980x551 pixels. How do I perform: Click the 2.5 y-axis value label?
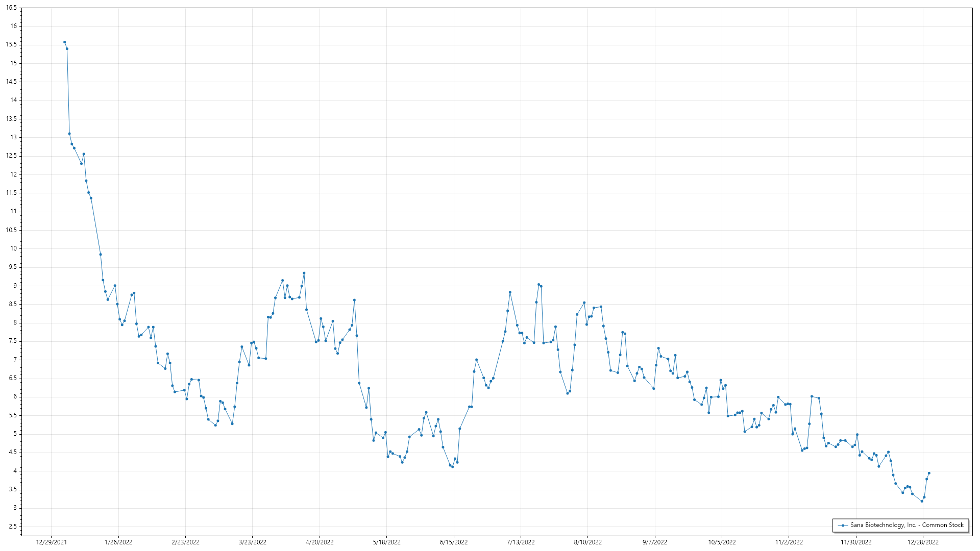(13, 527)
